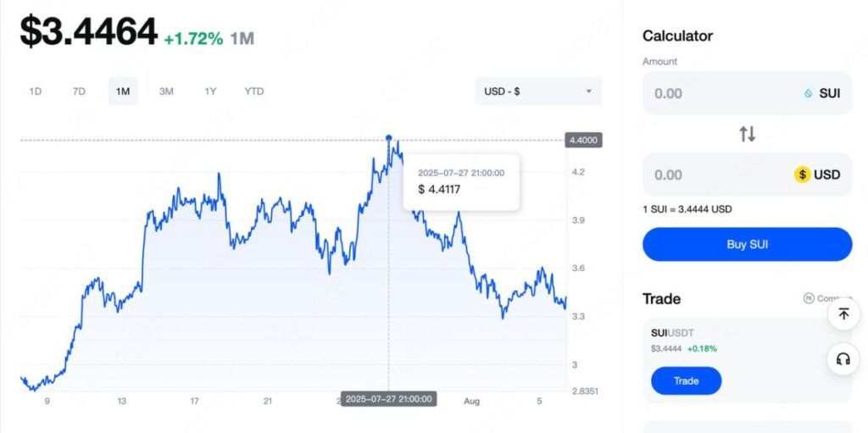
Task: Click the USD dollar coin icon
Action: [802, 175]
